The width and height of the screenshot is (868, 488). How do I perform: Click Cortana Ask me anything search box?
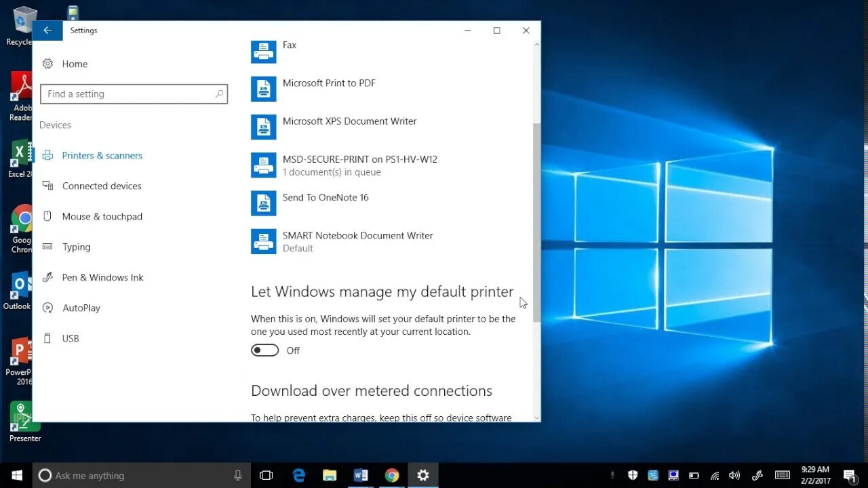point(142,475)
